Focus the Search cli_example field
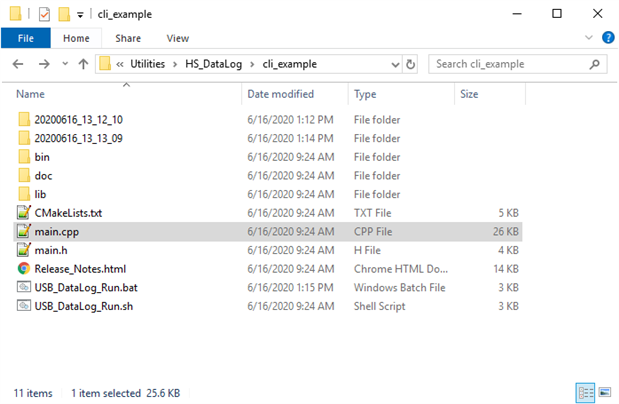The height and width of the screenshot is (404, 619). click(518, 64)
